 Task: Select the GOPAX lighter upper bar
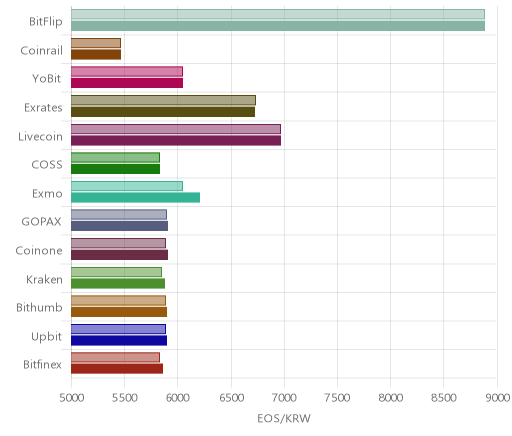(x=119, y=215)
